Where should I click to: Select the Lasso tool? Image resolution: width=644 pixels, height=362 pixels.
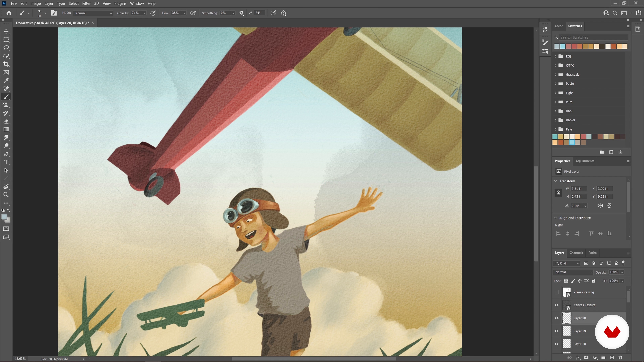[6, 48]
